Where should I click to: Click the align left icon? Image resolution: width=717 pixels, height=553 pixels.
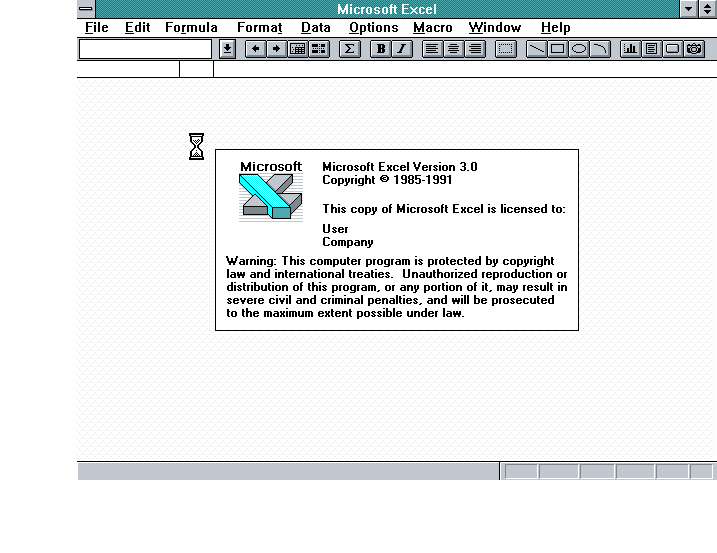tap(432, 49)
